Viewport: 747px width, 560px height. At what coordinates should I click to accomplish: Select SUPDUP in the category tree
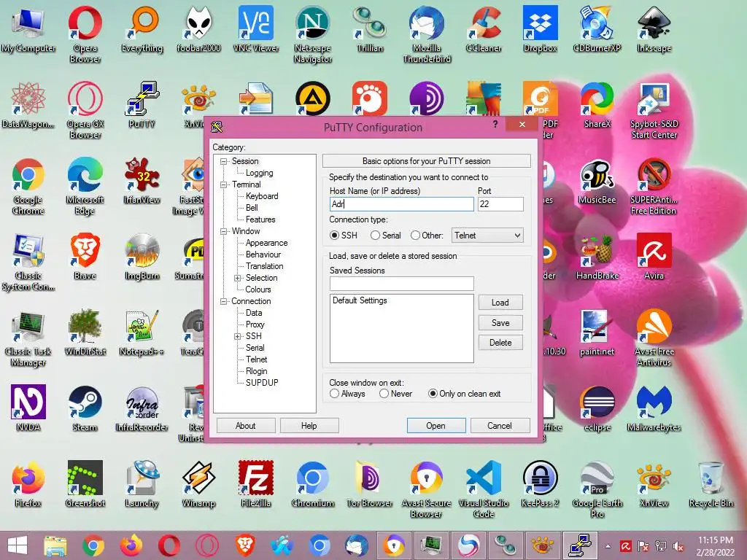pyautogui.click(x=262, y=382)
